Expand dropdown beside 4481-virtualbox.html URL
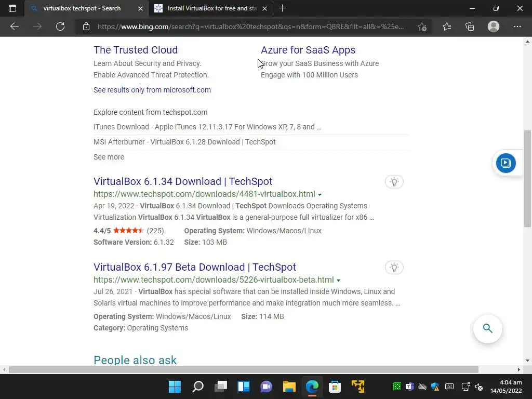The width and height of the screenshot is (532, 399). pyautogui.click(x=320, y=194)
